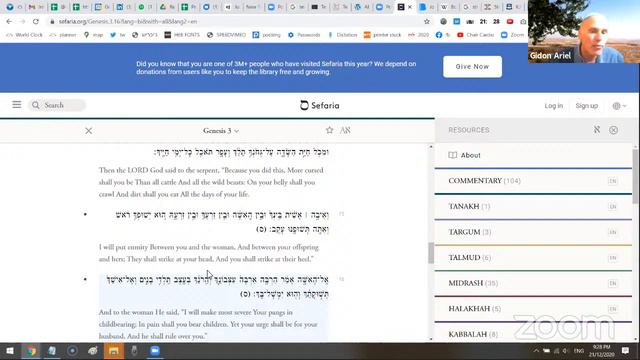Open the Targum (3) category
Viewport: 640px width, 360px height.
[533, 232]
